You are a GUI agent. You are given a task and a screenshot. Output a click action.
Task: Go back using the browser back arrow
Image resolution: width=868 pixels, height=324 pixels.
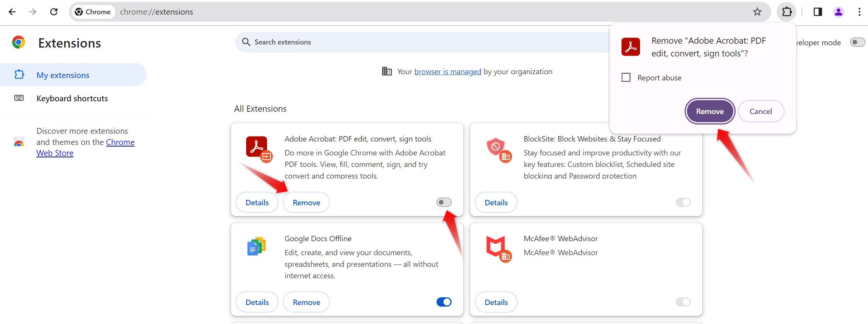click(12, 12)
